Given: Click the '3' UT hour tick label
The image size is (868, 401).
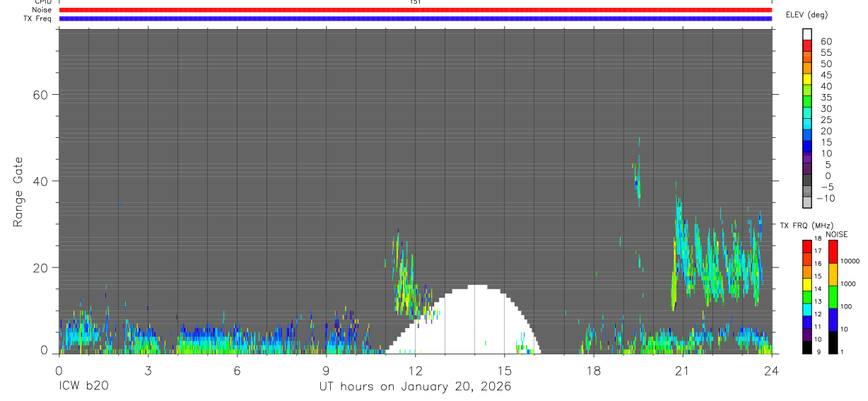Looking at the screenshot, I should point(148,370).
